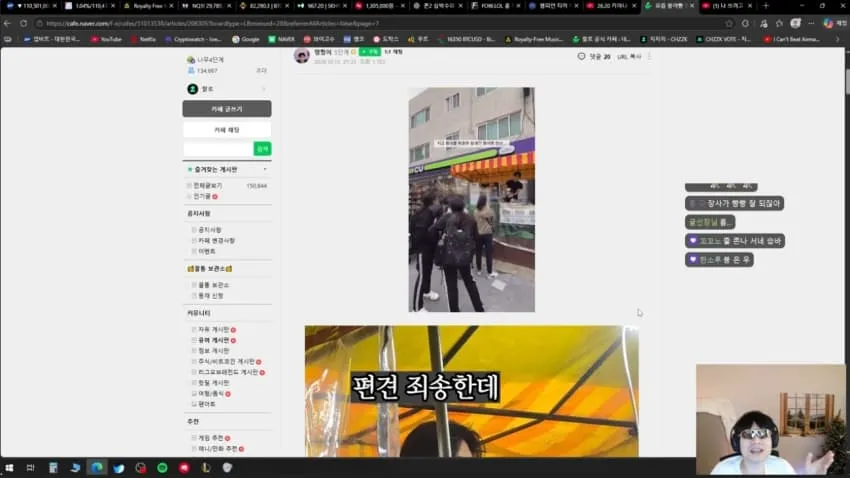Open the 주식/비트코인 게시판 board
Image resolution: width=850 pixels, height=478 pixels.
226,361
